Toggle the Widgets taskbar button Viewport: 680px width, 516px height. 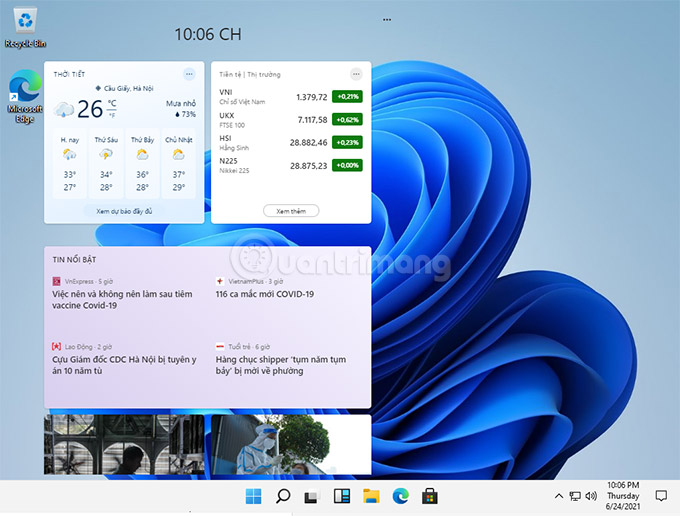342,496
